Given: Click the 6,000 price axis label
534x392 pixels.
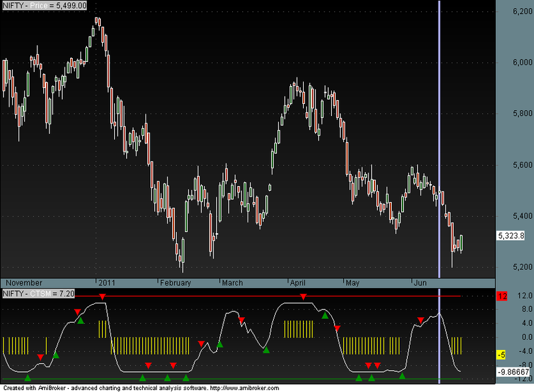Looking at the screenshot, I should (523, 62).
